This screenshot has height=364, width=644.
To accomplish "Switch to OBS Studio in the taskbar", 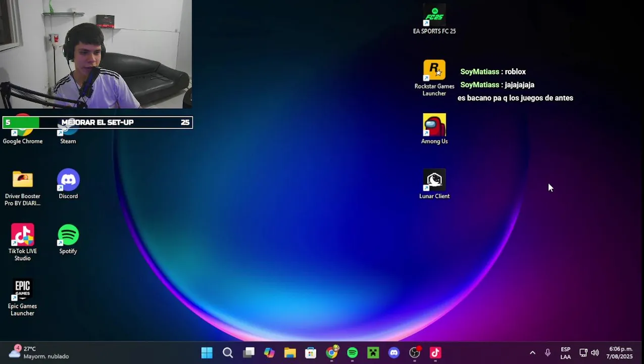I will 415,353.
